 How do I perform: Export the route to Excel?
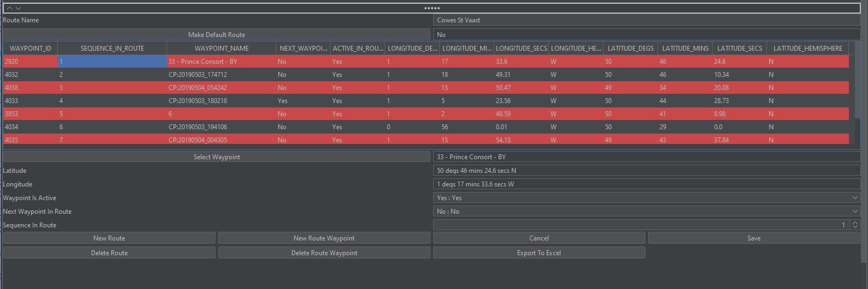[x=538, y=253]
